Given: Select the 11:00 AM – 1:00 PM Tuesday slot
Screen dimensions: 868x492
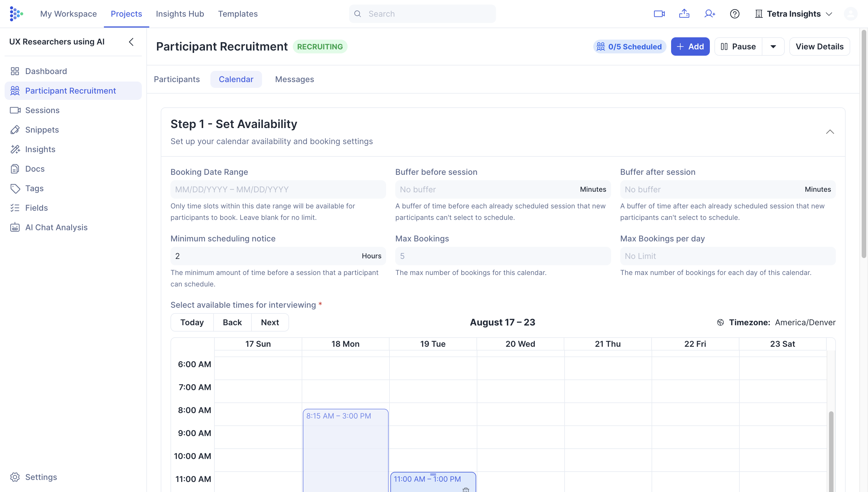Looking at the screenshot, I should point(433,482).
